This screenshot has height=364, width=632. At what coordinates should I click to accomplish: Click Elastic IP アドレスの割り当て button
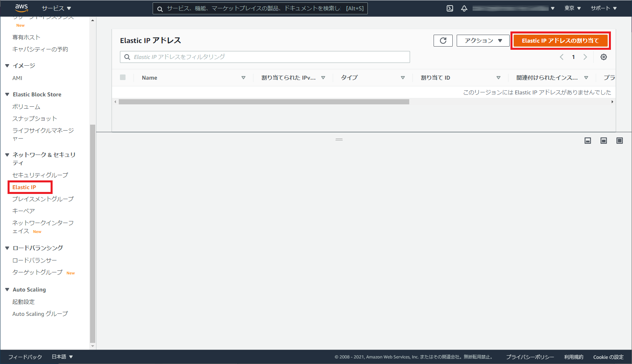pyautogui.click(x=560, y=41)
